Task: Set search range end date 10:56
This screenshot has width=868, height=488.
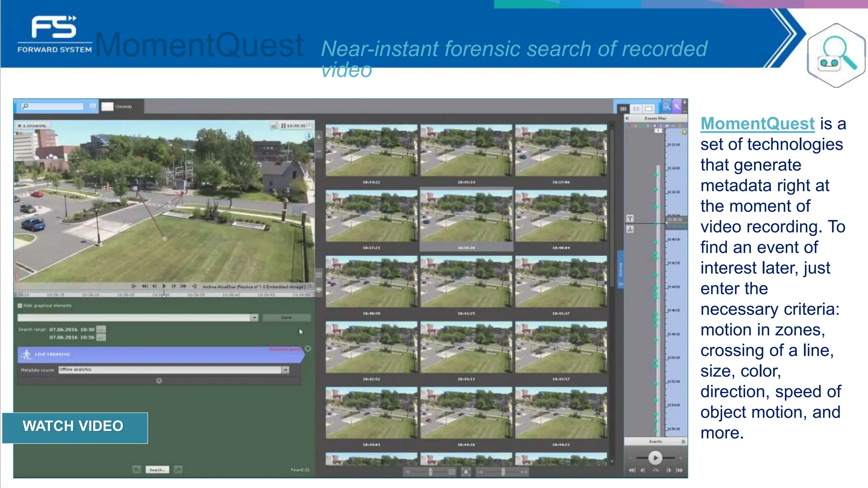Action: [x=101, y=337]
